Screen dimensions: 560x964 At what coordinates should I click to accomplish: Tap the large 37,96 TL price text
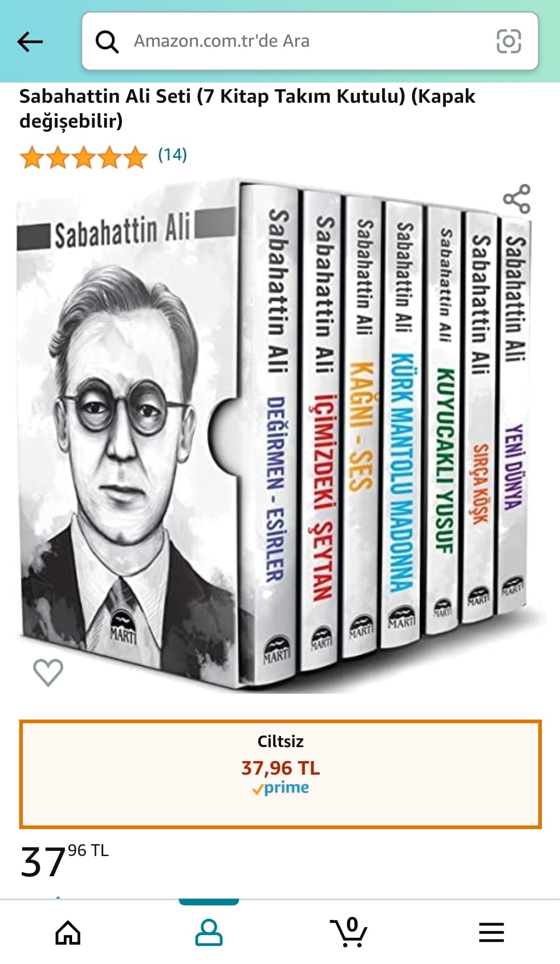(x=64, y=861)
